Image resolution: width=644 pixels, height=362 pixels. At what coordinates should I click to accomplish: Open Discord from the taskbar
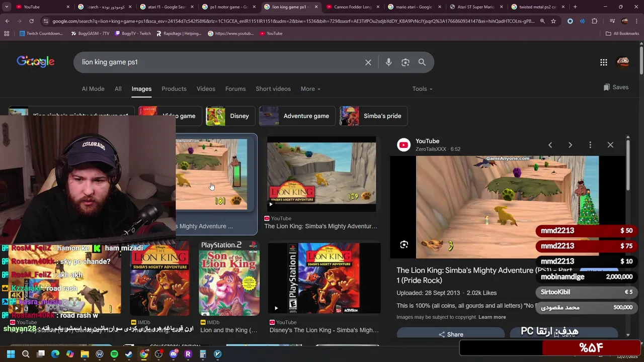(174, 354)
